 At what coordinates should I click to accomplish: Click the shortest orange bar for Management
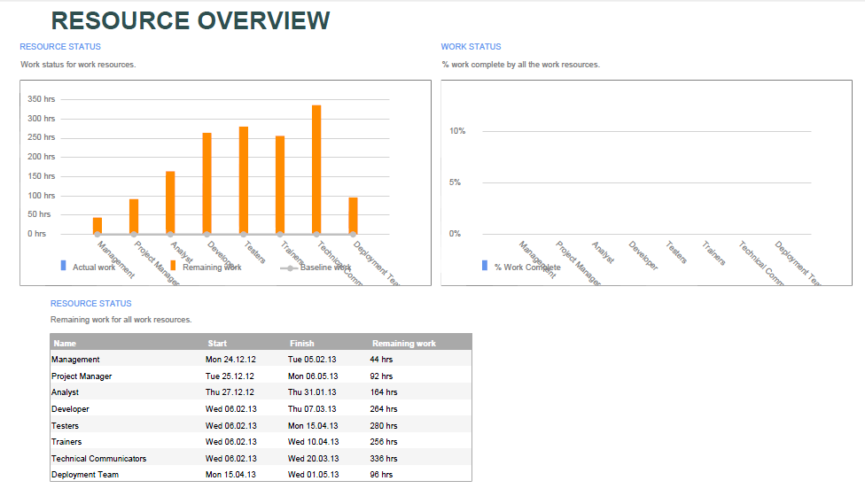tap(97, 225)
